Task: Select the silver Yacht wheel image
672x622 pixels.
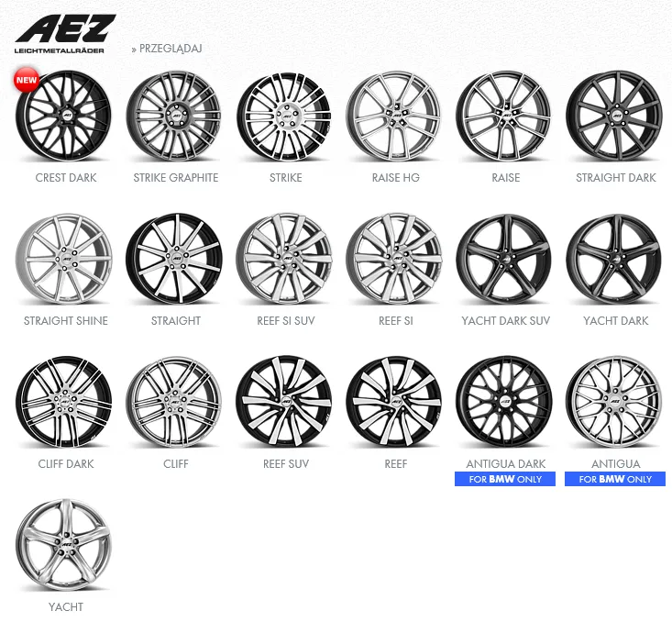Action: pyautogui.click(x=64, y=545)
